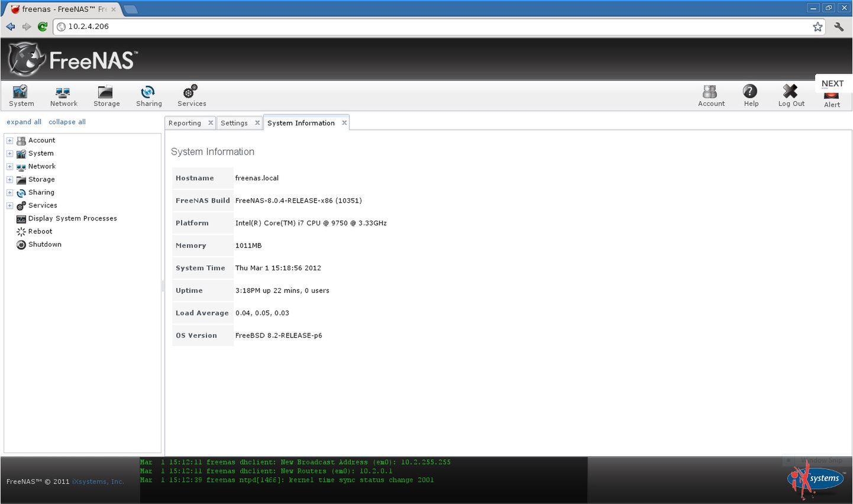Click the OS Version row label

point(196,335)
